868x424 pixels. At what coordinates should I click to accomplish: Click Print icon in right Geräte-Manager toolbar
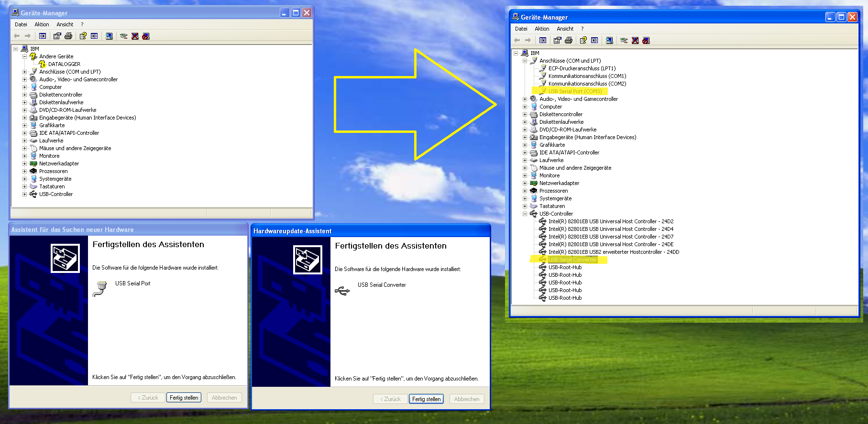coord(569,40)
